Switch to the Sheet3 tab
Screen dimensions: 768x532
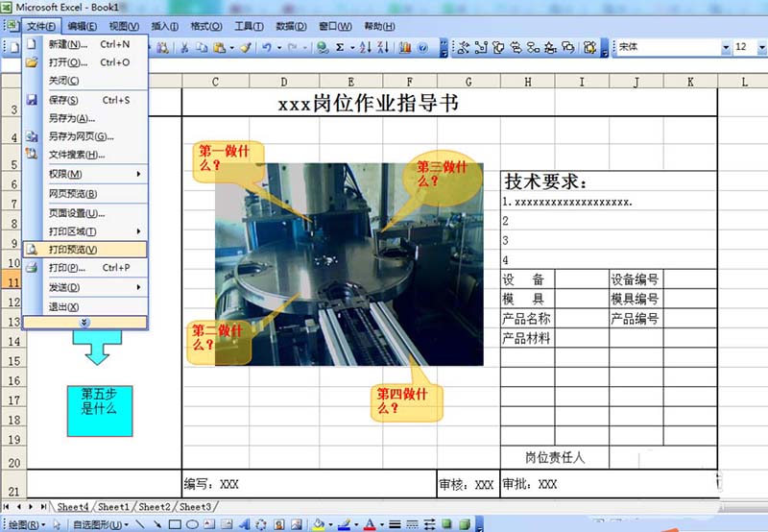(x=195, y=506)
